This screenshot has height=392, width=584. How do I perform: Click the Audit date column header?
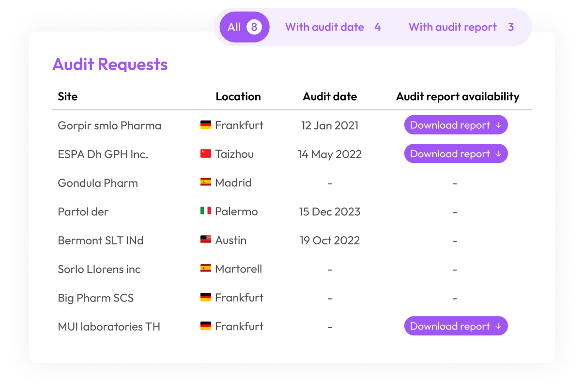coord(330,96)
